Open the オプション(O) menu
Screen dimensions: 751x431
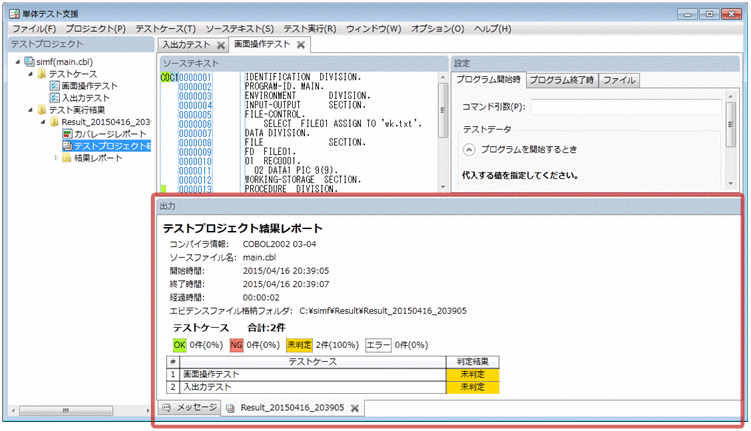click(x=438, y=29)
